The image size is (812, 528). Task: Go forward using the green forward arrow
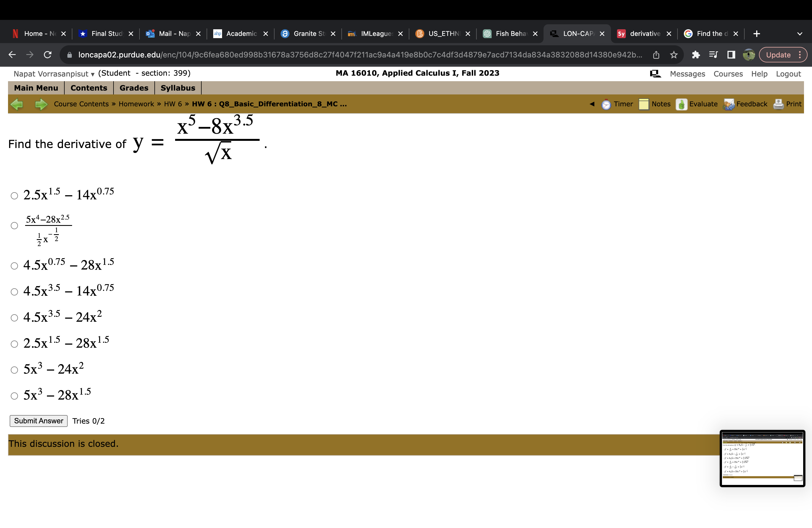click(41, 104)
